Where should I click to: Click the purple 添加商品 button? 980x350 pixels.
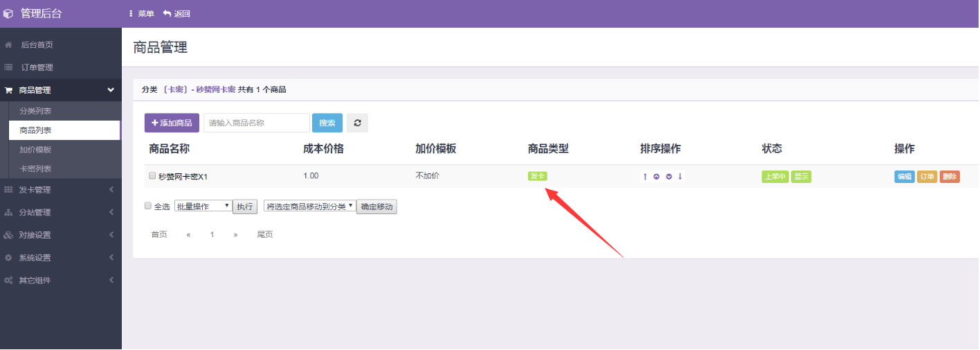172,123
